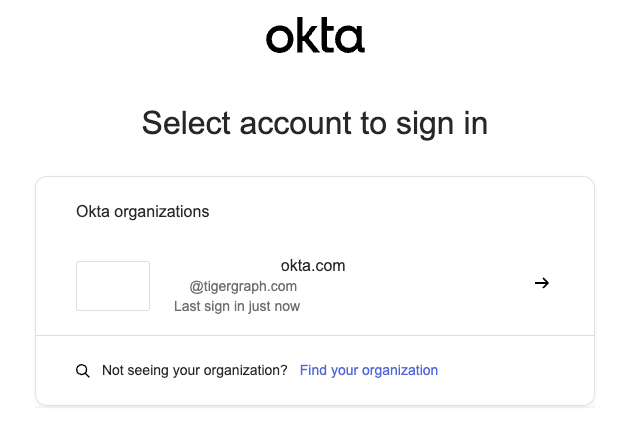Viewport: 626px width, 426px height.
Task: Click the 'Select account to sign in' heading
Action: tap(315, 123)
